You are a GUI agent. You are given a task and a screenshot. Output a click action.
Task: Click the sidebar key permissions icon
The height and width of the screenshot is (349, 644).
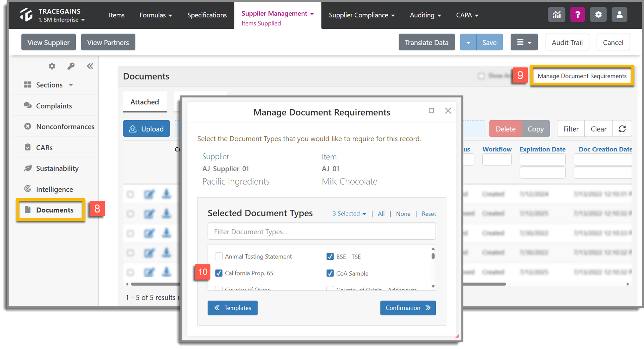[x=71, y=66]
